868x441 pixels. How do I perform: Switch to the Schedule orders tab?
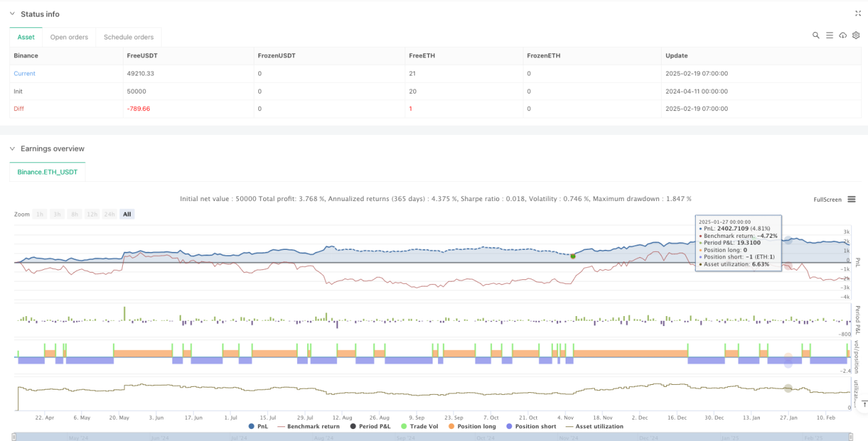[x=129, y=37]
